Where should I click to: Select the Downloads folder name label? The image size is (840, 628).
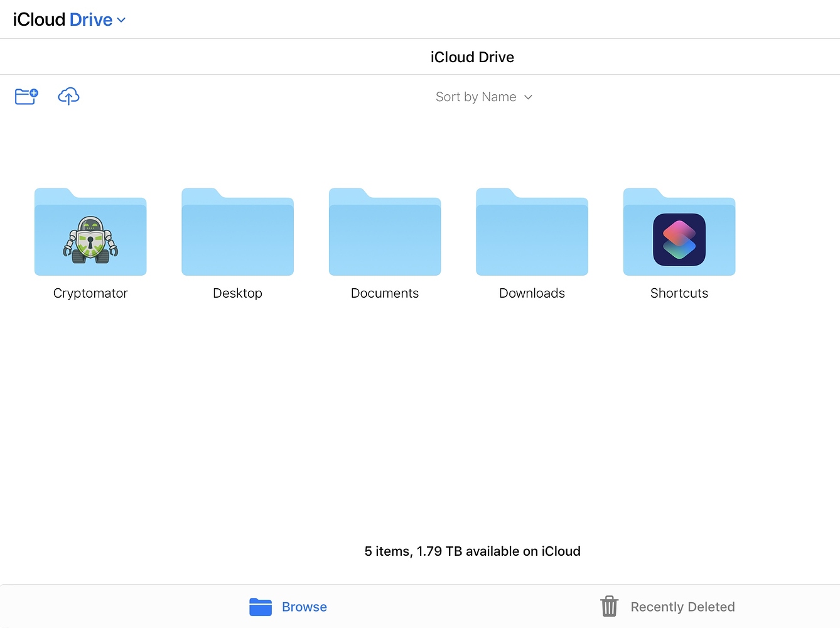coord(532,293)
